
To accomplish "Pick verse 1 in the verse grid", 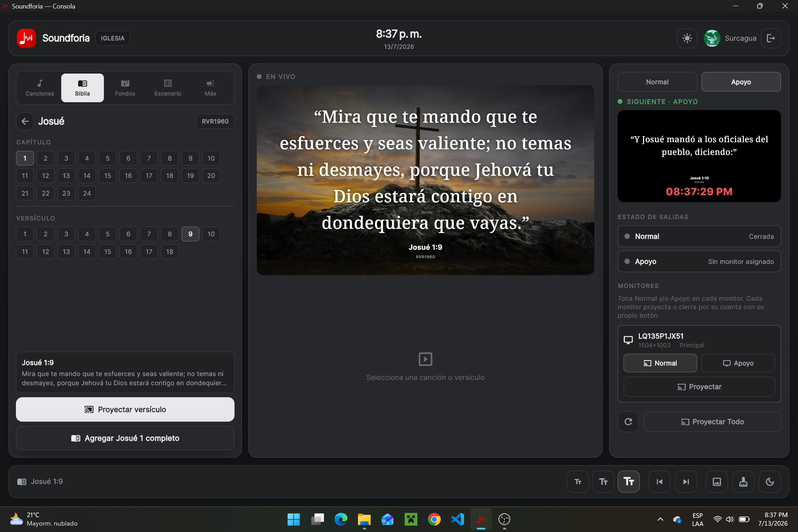I will 25,234.
